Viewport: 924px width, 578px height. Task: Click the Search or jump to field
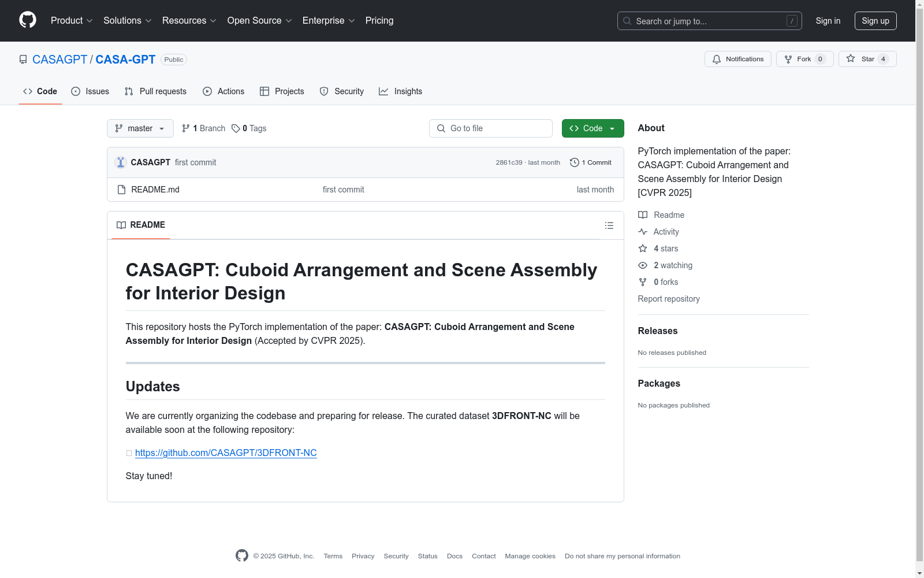(x=710, y=21)
